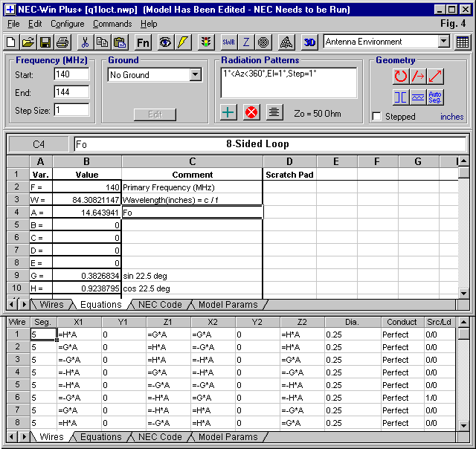Click the SWR plot icon
The image size is (476, 449).
(x=228, y=42)
